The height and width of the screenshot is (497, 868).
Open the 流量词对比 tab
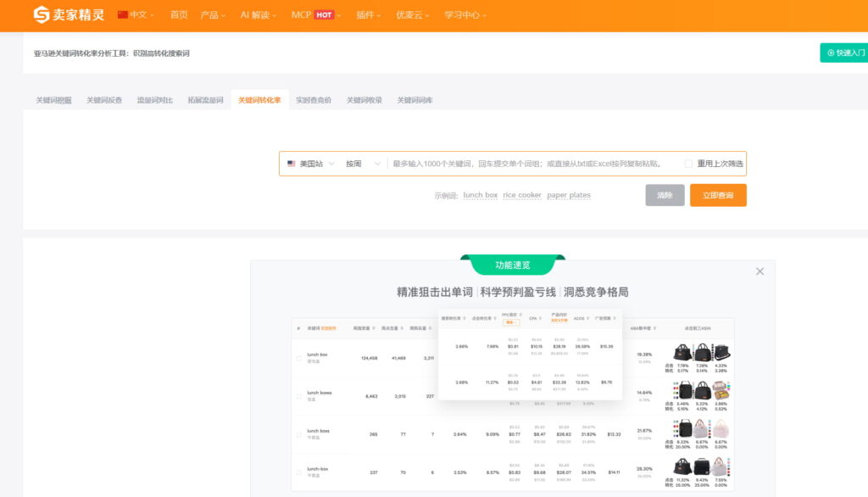pos(155,100)
